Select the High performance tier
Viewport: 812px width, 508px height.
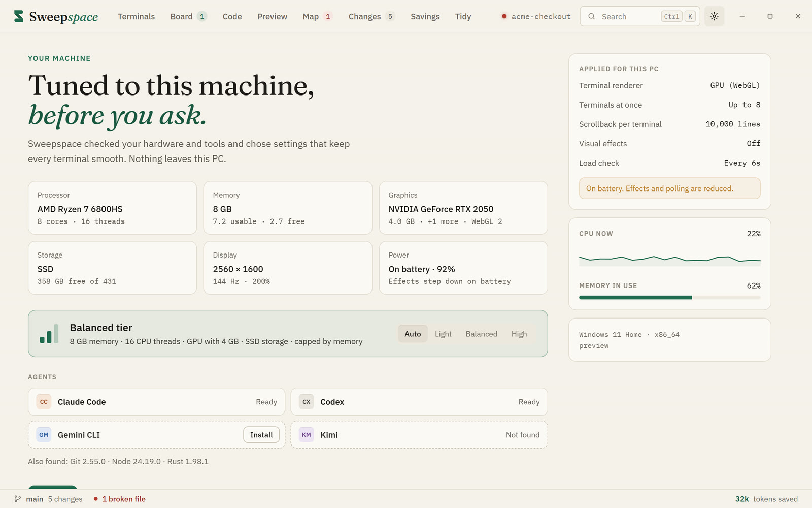click(519, 334)
